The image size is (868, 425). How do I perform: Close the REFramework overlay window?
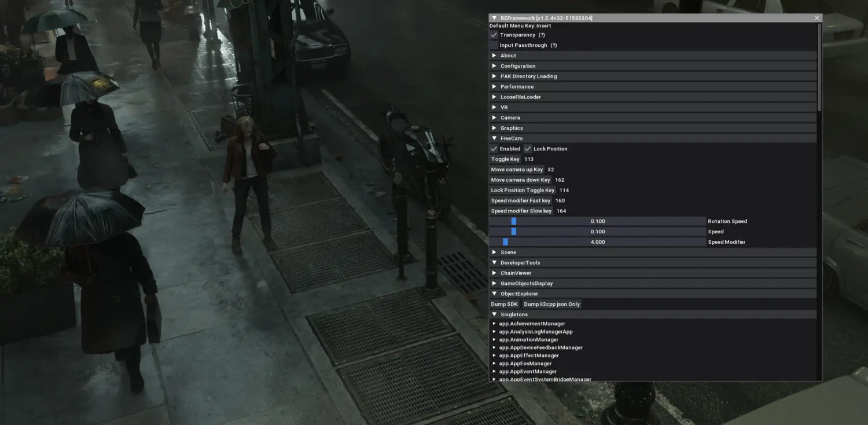coord(816,18)
